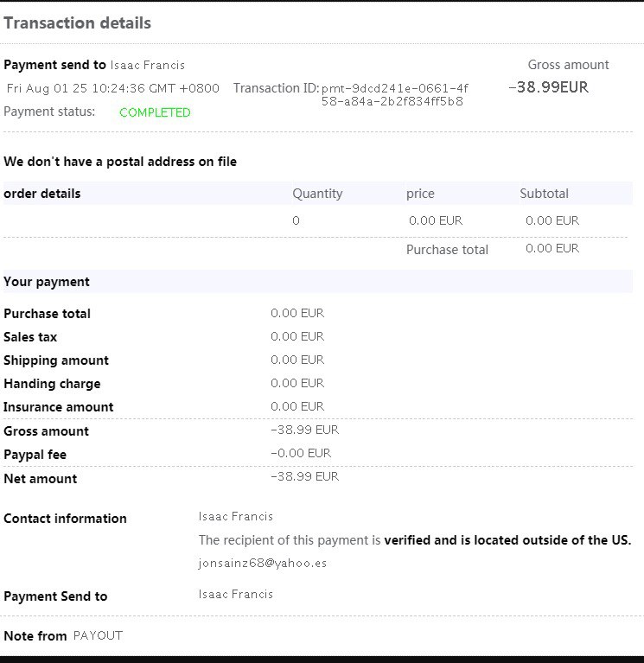Click the Insurance amount label

(59, 407)
